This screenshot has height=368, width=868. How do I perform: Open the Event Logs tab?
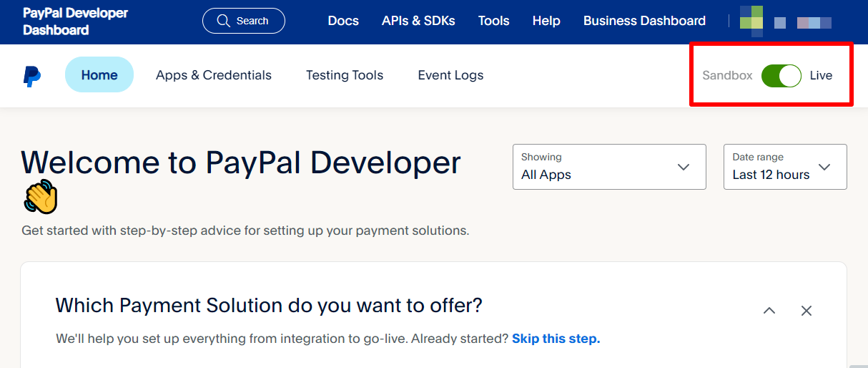click(x=450, y=75)
